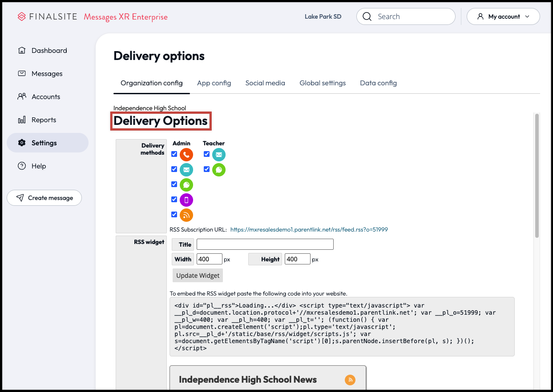Disable the Teacher email delivery checkbox

[x=206, y=154]
